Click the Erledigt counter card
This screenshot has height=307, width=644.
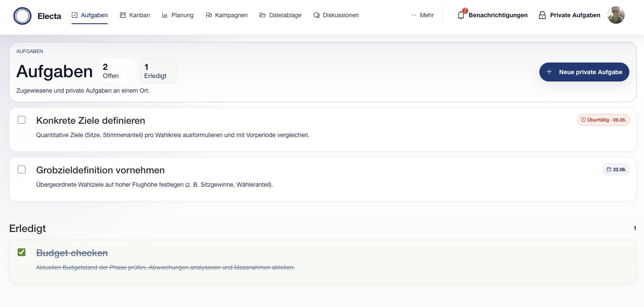pos(159,71)
